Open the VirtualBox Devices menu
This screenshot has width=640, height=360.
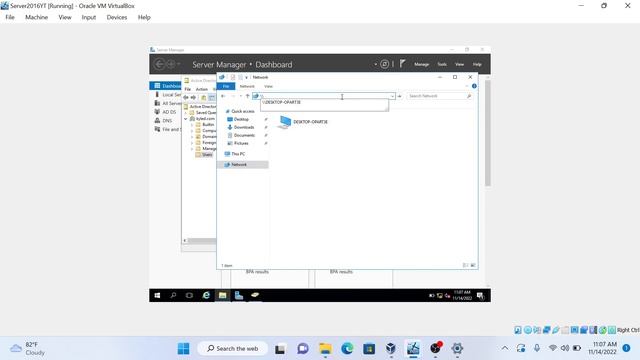[x=117, y=17]
